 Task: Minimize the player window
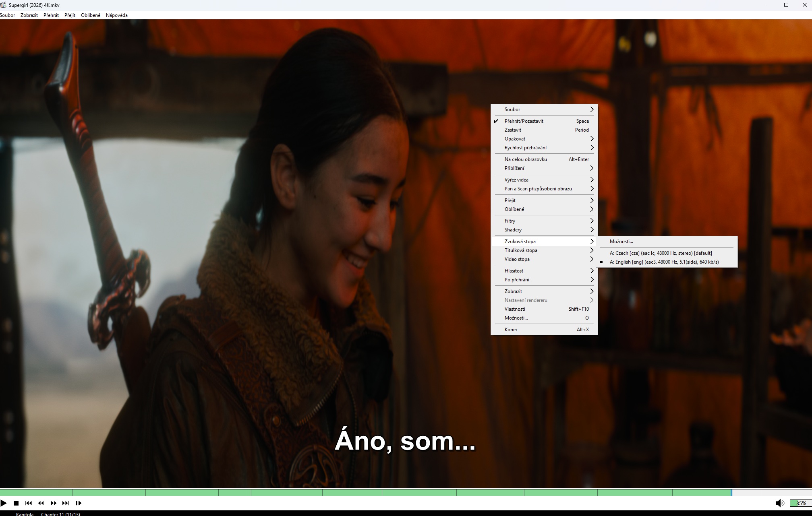[768, 5]
